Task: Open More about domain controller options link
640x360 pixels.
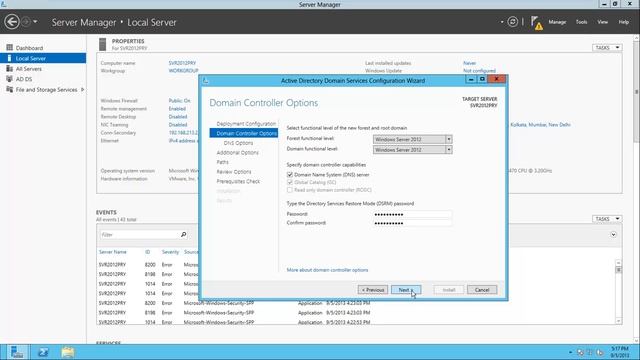Action: pyautogui.click(x=327, y=270)
